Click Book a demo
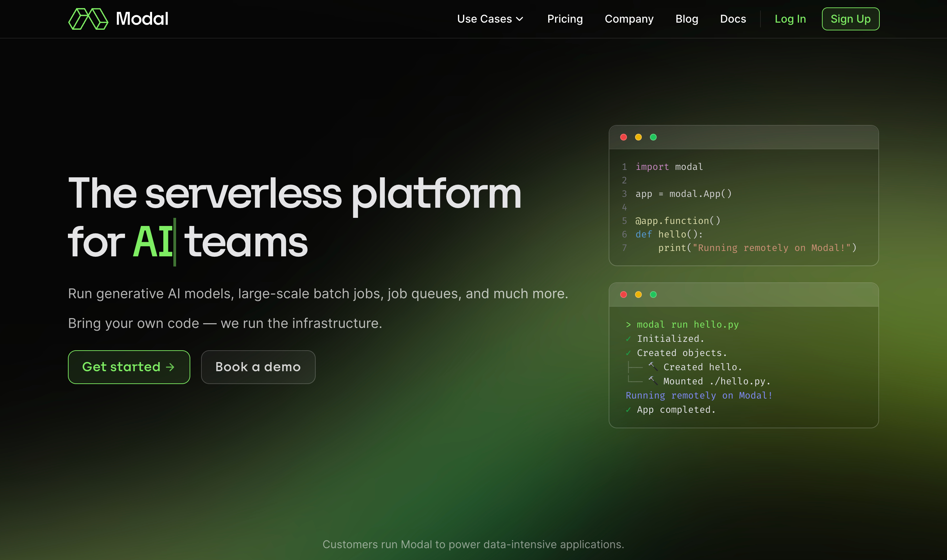This screenshot has height=560, width=947. point(258,367)
